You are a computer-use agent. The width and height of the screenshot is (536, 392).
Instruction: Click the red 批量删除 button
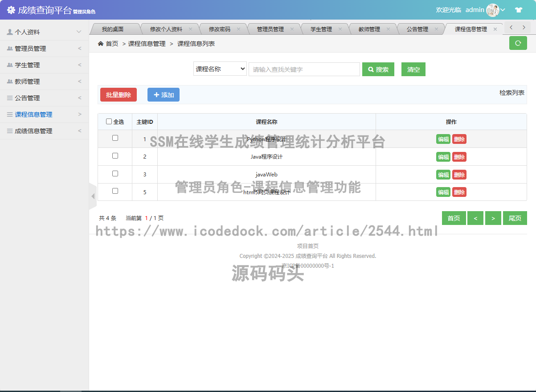pyautogui.click(x=119, y=95)
